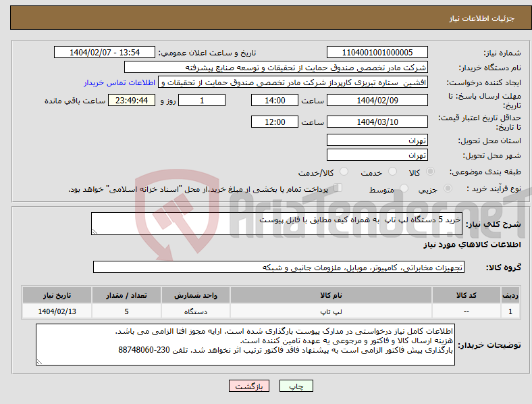The image size is (532, 404).
Task: Click the row number cell 1
Action: (x=510, y=311)
